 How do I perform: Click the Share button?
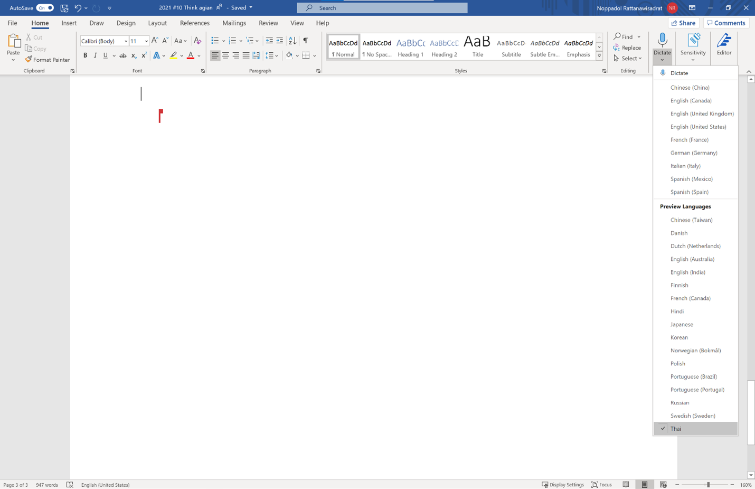[x=683, y=22]
